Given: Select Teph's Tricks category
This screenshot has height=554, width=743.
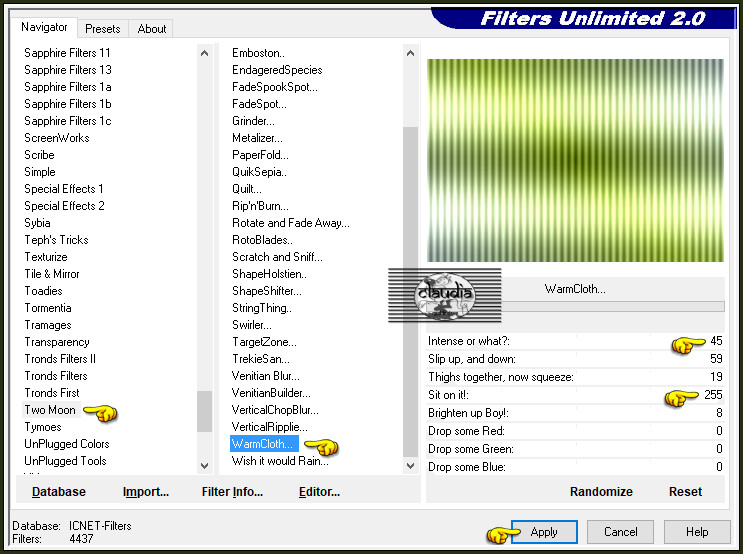Looking at the screenshot, I should (56, 240).
